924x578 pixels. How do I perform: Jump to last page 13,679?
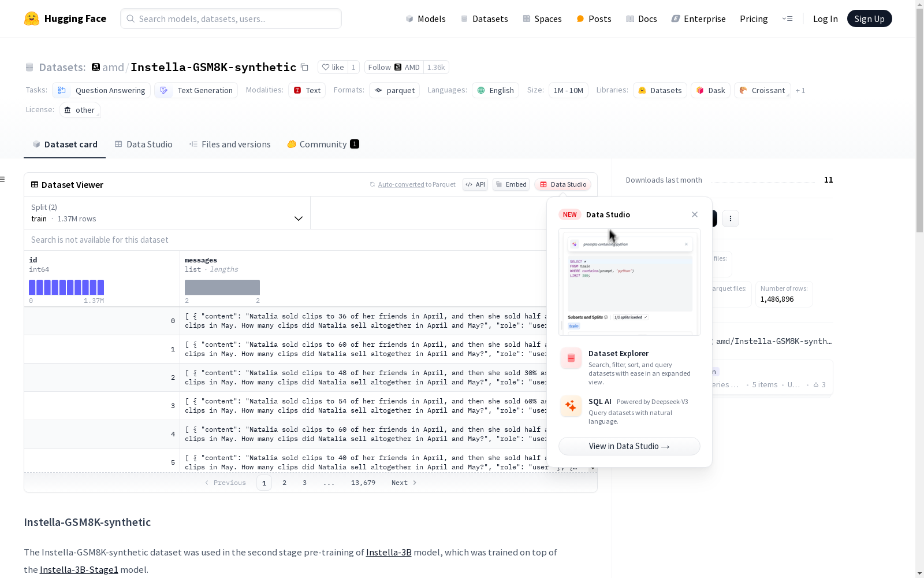click(x=363, y=483)
